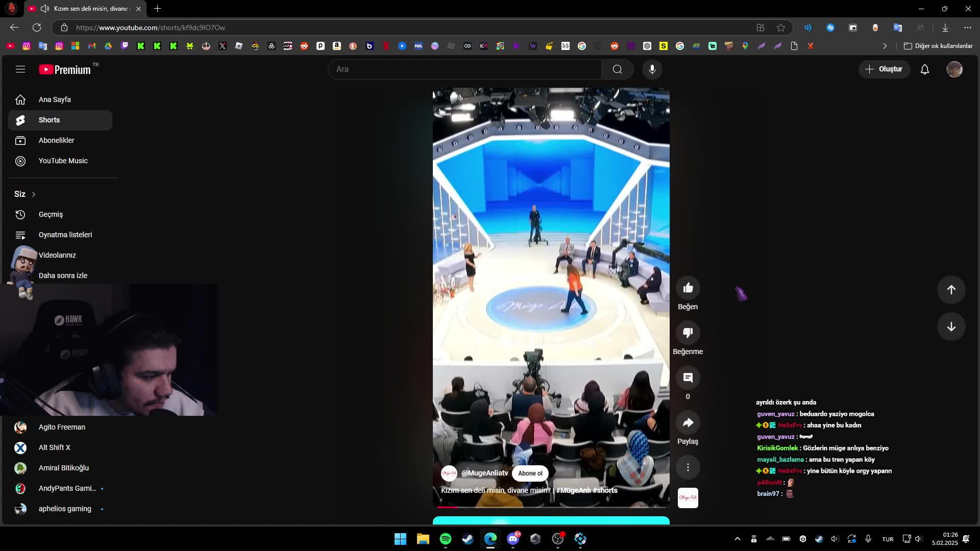
Task: Click the search magnifier button
Action: (x=617, y=69)
